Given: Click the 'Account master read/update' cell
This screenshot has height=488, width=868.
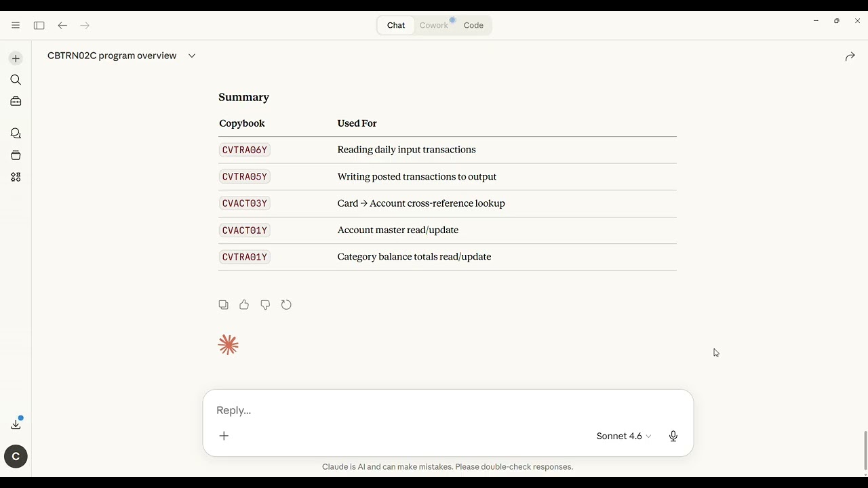Looking at the screenshot, I should (398, 230).
